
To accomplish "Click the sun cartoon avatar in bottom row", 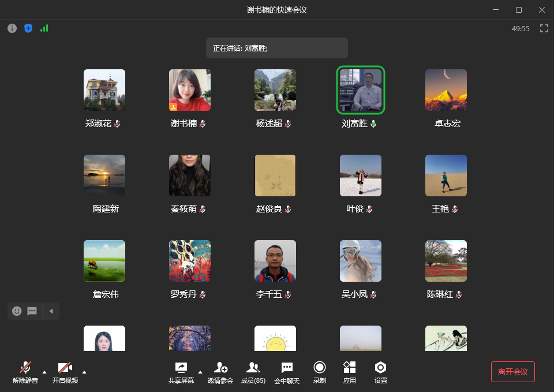I will 275,338.
